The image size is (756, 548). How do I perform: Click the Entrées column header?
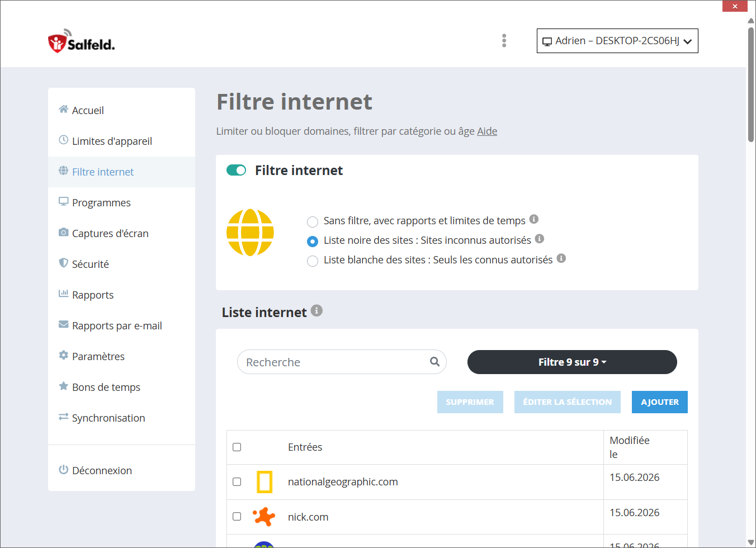[305, 447]
